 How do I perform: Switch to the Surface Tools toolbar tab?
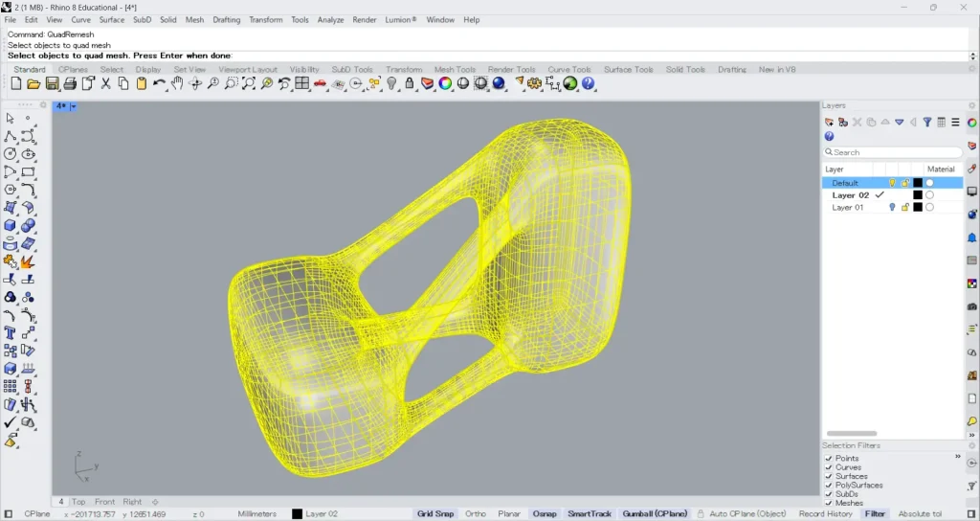coord(628,69)
